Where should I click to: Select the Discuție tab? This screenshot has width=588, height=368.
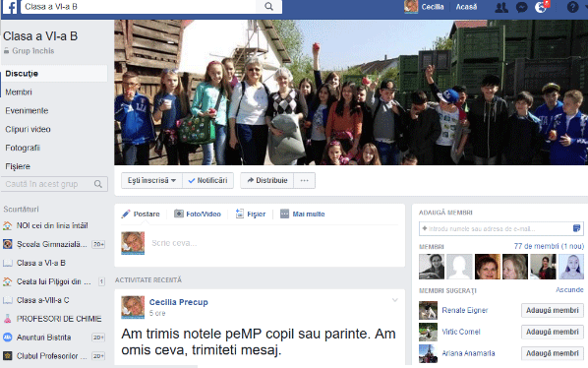pos(54,74)
